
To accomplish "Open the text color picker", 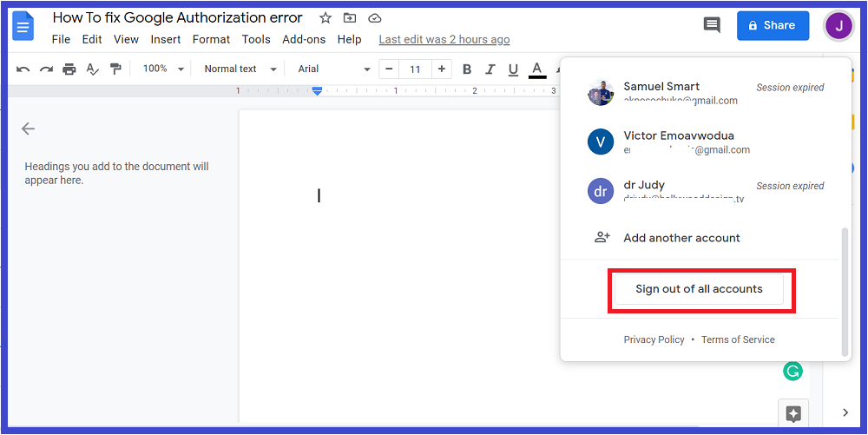I will tap(537, 69).
